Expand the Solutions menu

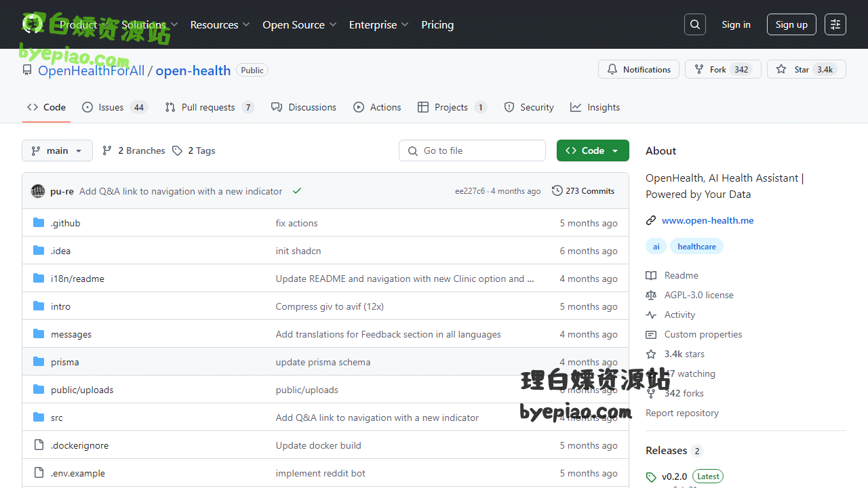[150, 24]
